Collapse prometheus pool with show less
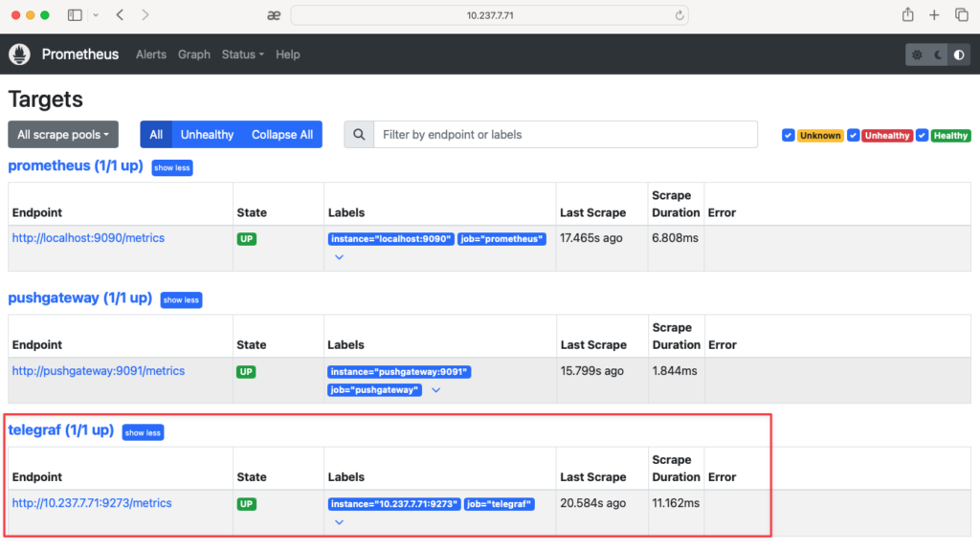The width and height of the screenshot is (980, 549). (172, 168)
